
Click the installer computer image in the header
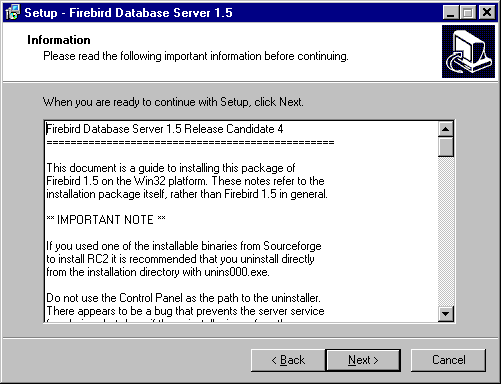point(468,51)
